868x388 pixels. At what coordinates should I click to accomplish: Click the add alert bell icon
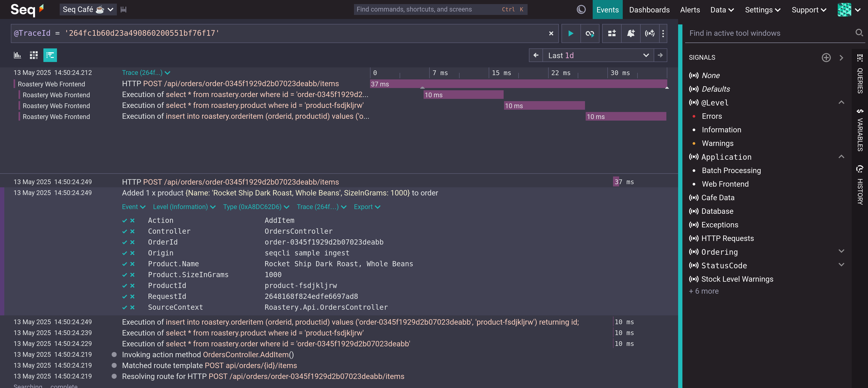631,33
